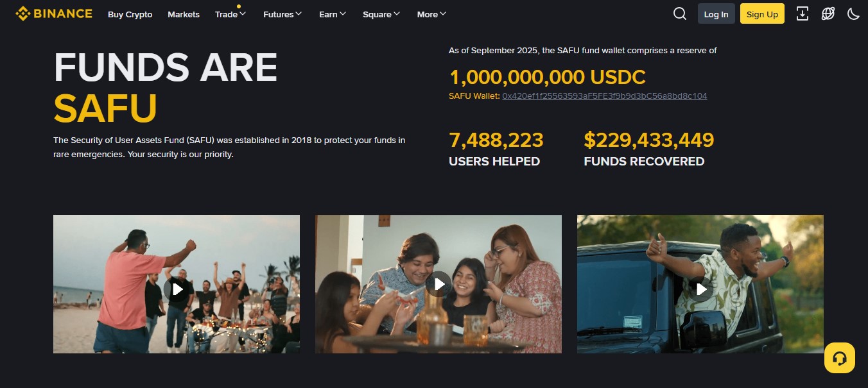Play the beach celebration video
This screenshot has width=868, height=388.
point(177,289)
